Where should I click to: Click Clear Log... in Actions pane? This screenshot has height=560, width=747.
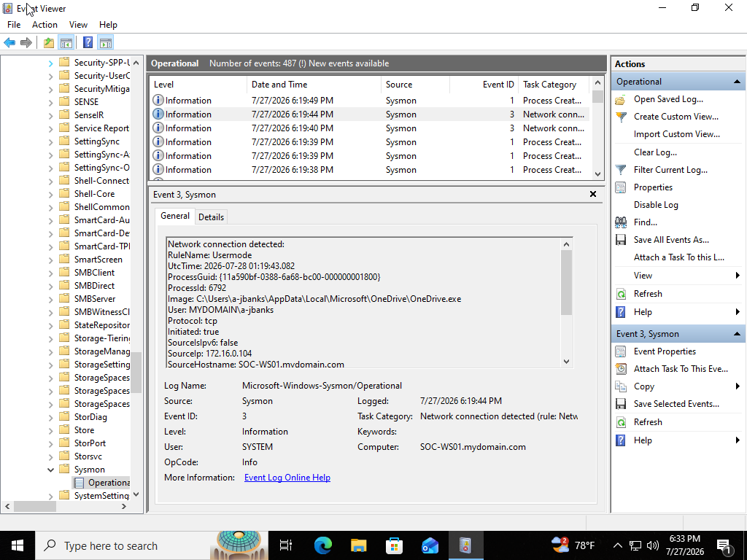click(x=655, y=152)
